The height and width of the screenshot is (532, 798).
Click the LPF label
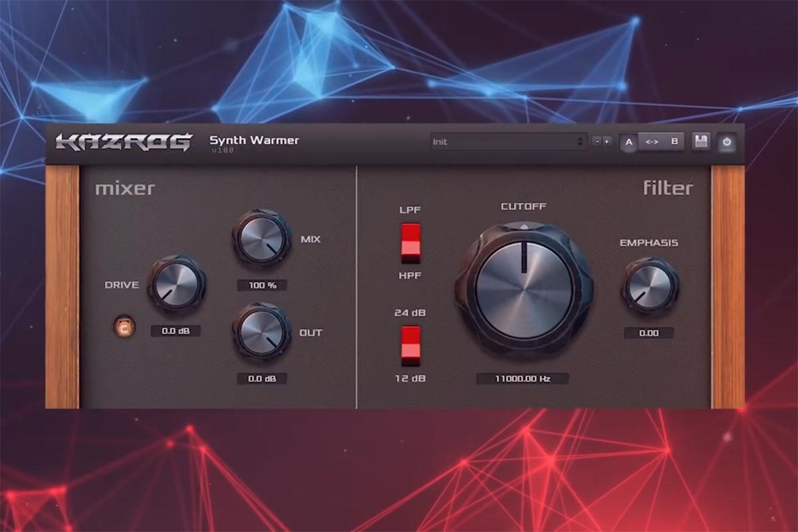point(410,210)
